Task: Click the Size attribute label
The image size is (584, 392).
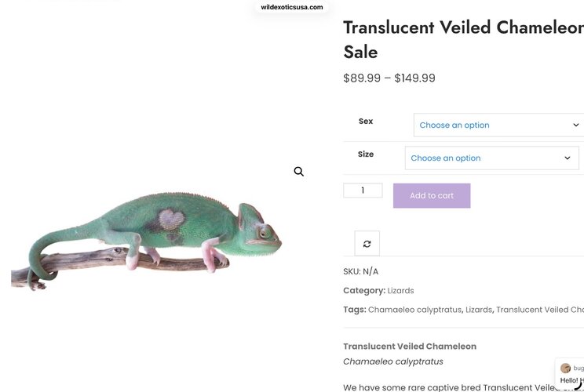Action: (366, 154)
